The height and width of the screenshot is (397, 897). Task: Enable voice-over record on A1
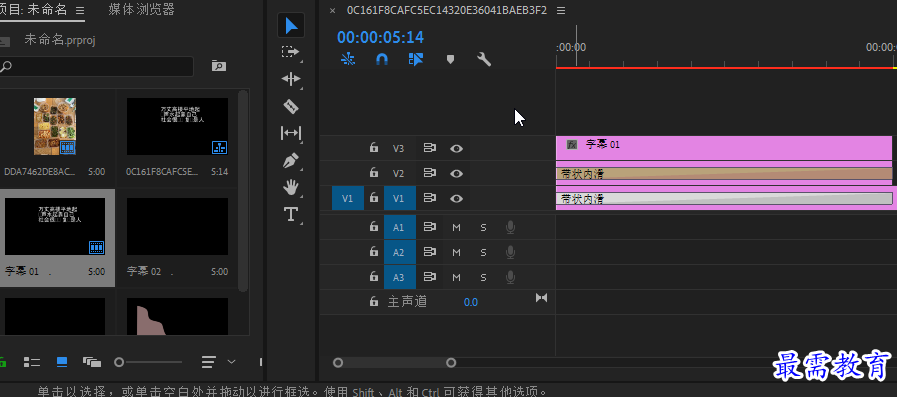tap(510, 228)
